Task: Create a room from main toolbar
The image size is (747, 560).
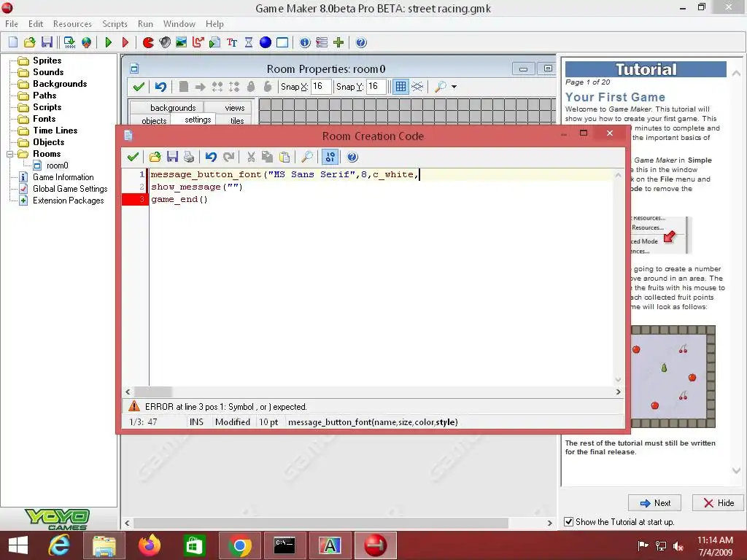Action: 282,42
